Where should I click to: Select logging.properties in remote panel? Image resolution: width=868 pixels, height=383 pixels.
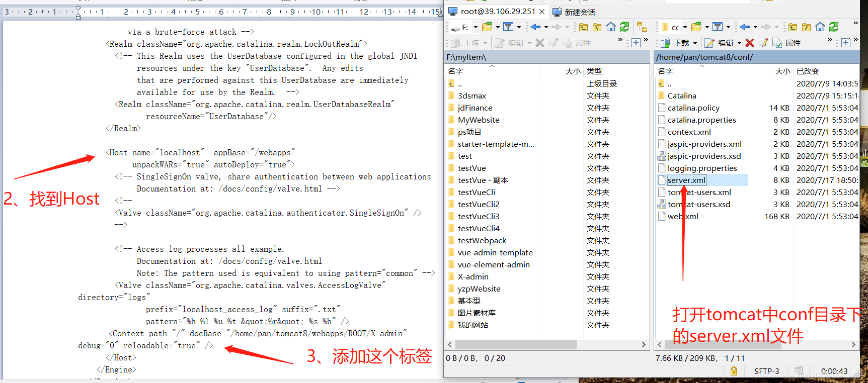click(x=702, y=168)
